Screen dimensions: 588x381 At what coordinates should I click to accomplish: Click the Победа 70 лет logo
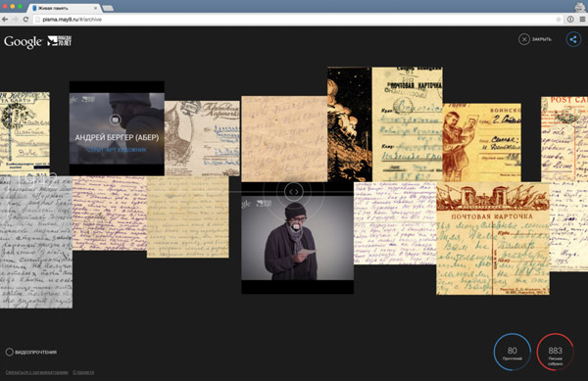60,41
